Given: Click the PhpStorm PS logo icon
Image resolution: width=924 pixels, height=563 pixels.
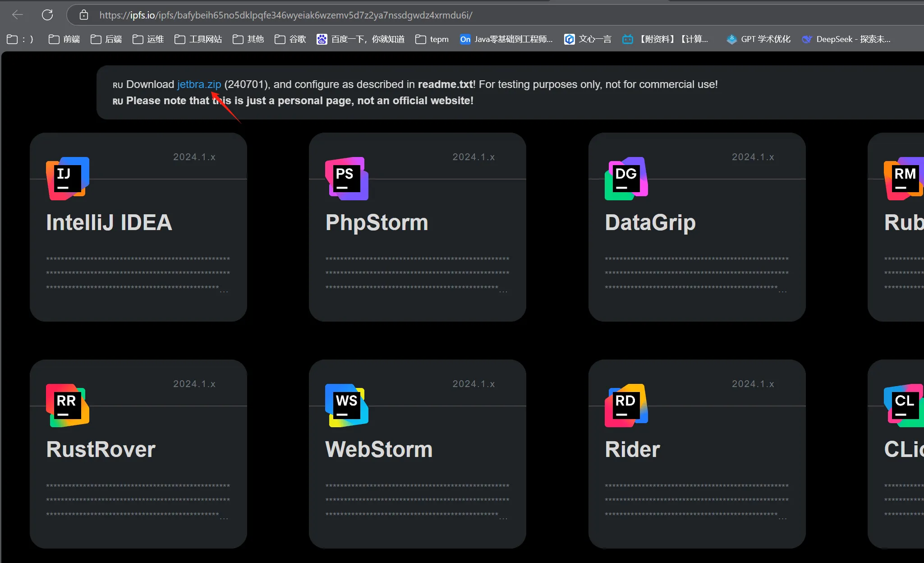Looking at the screenshot, I should coord(347,179).
